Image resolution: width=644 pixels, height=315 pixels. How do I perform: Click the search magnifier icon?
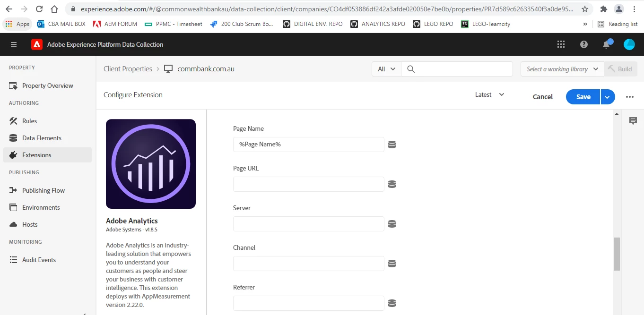(x=411, y=69)
